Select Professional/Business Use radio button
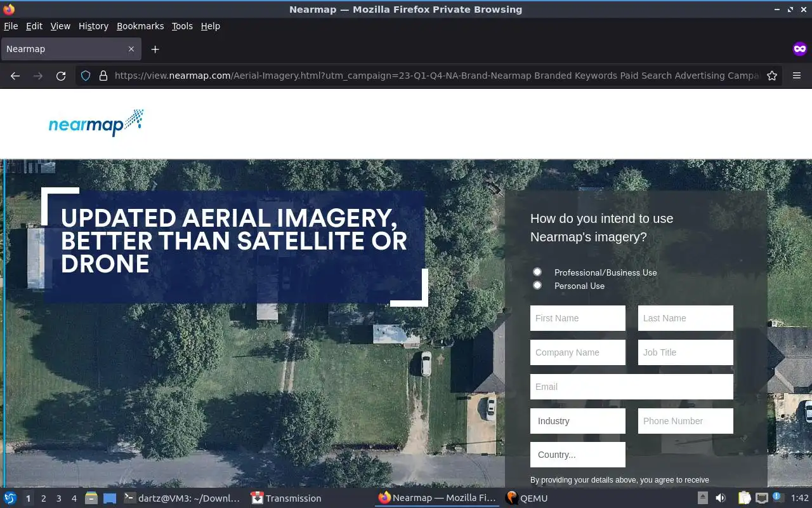 537,272
